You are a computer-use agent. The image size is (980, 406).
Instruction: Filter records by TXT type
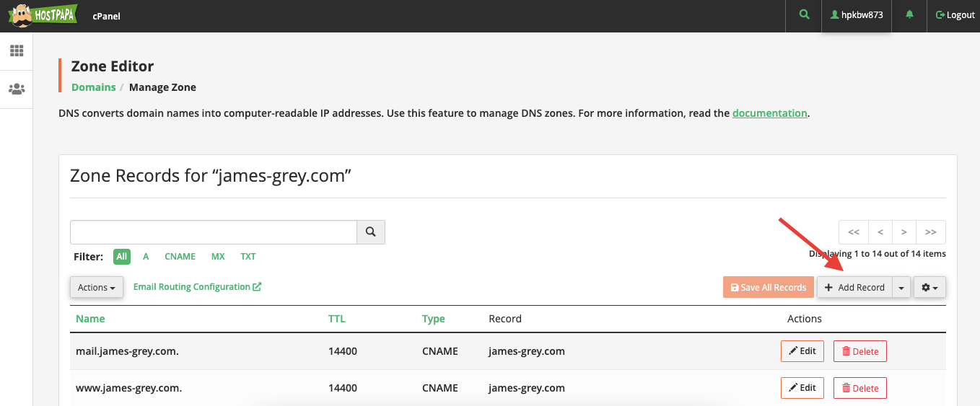tap(248, 257)
